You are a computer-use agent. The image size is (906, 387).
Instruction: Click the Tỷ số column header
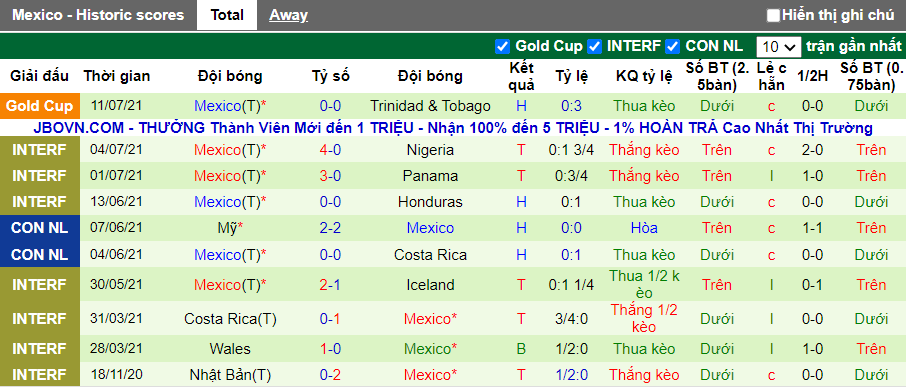pyautogui.click(x=331, y=76)
